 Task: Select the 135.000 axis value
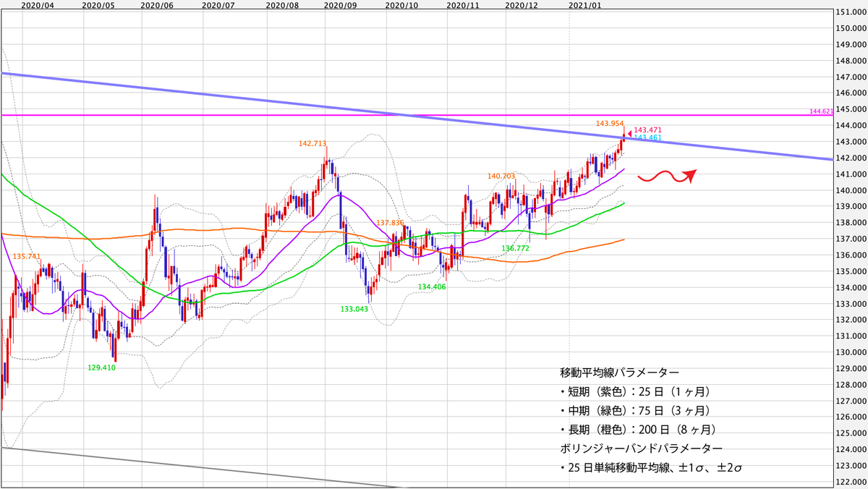852,271
